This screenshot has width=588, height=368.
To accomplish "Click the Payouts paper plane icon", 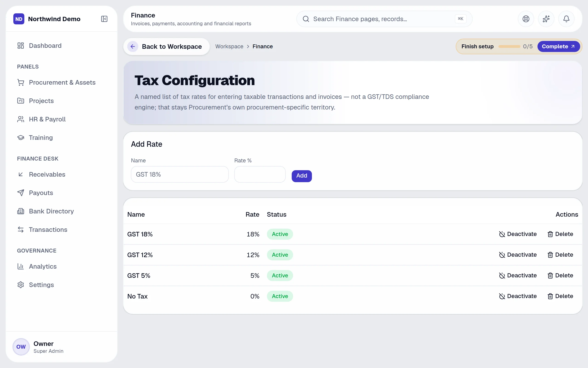I will coord(21,193).
